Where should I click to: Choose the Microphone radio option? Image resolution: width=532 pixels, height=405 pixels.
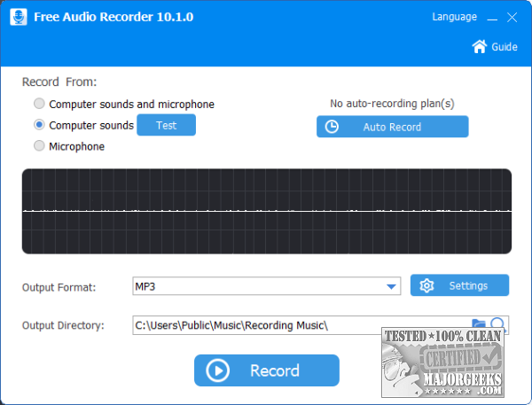(39, 146)
